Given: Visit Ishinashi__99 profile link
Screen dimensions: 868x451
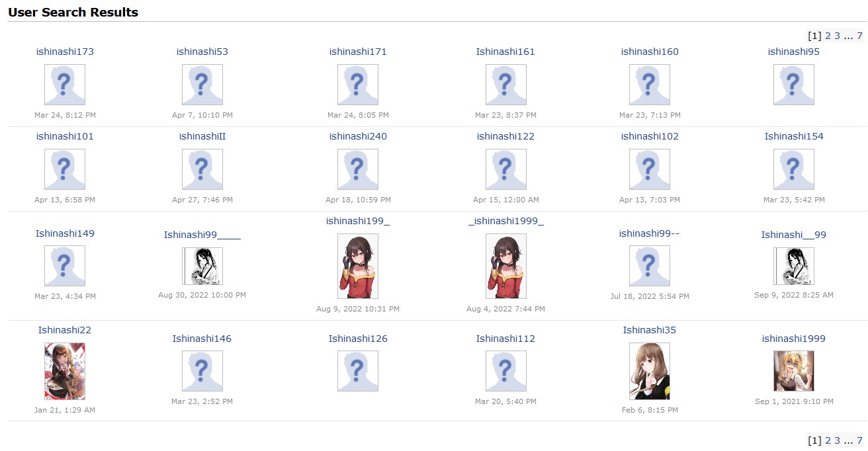Looking at the screenshot, I should (x=794, y=235).
